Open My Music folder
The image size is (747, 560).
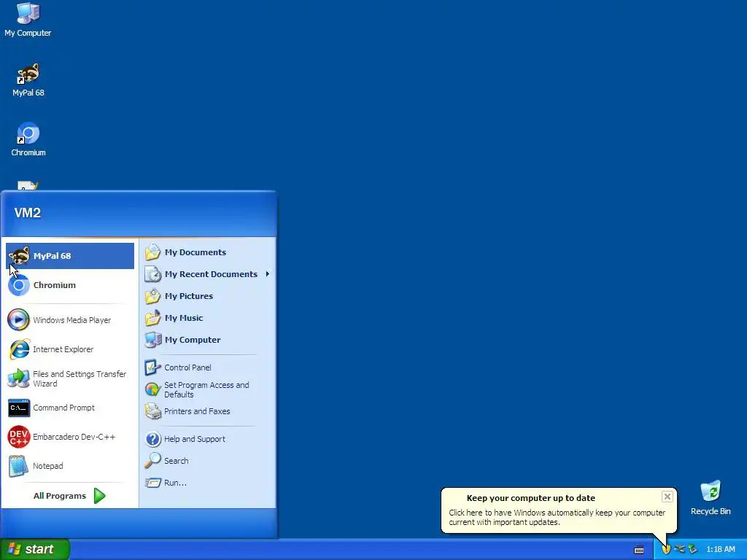click(207, 318)
